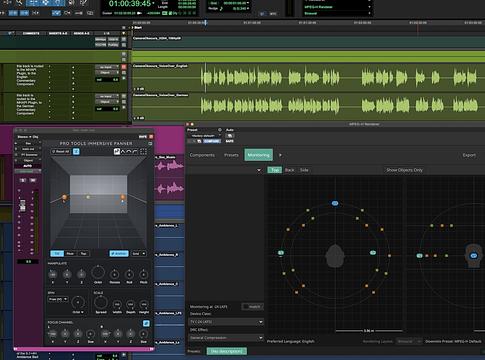Click the Export button in MPEG-H Renderer
This screenshot has width=485, height=360.
coord(469,155)
